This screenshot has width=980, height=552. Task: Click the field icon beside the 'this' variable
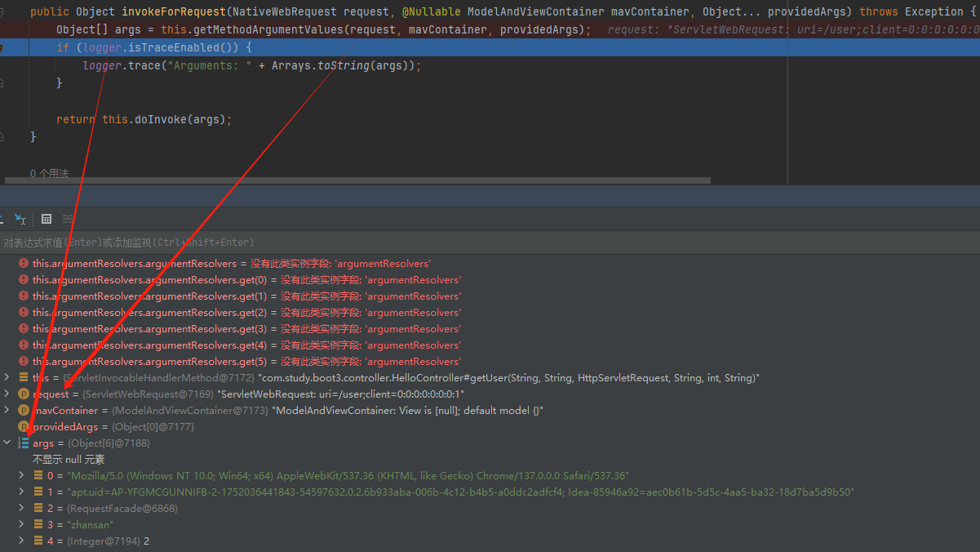(x=24, y=378)
